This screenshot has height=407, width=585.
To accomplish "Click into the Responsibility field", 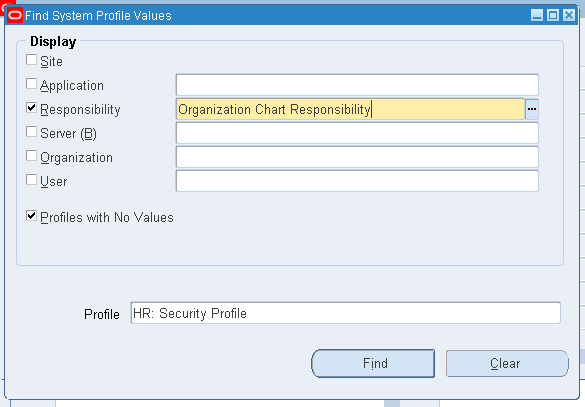I will (x=350, y=109).
